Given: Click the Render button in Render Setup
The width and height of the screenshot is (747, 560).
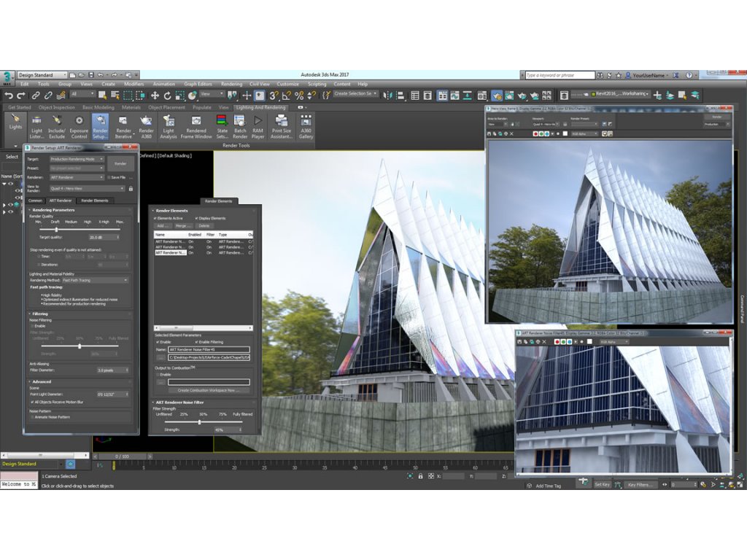Looking at the screenshot, I should 120,163.
